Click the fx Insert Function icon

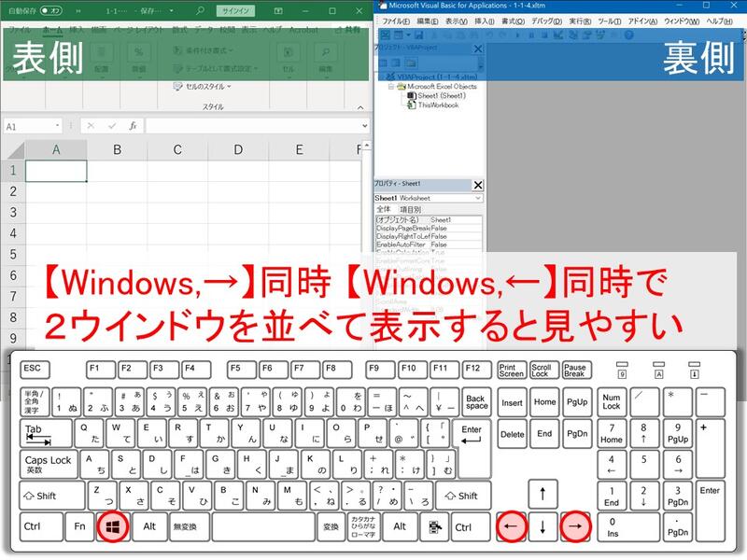pyautogui.click(x=133, y=126)
